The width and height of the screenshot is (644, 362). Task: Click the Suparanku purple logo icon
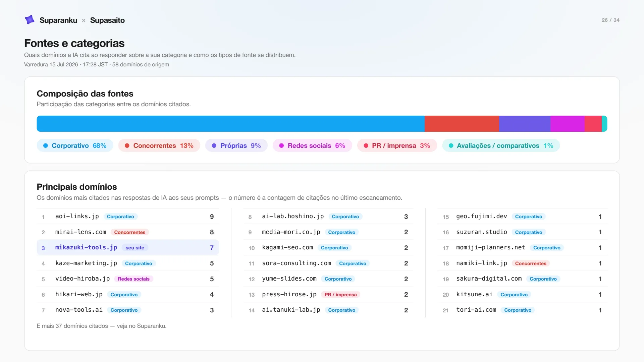pos(30,20)
